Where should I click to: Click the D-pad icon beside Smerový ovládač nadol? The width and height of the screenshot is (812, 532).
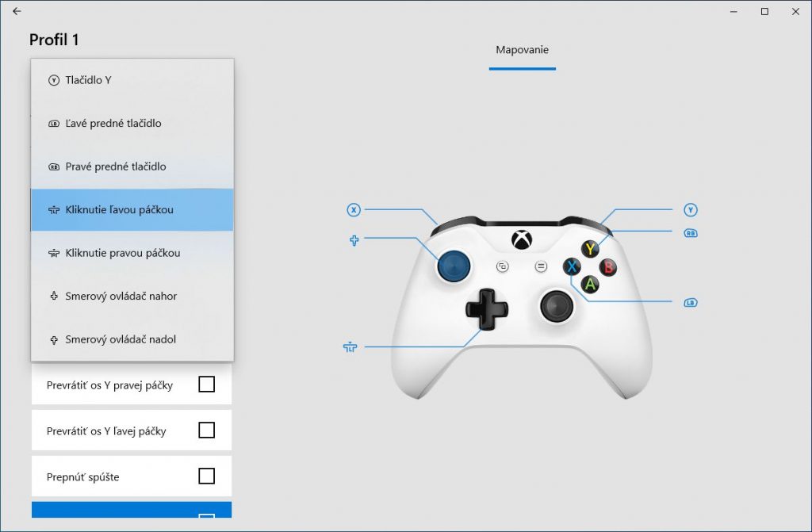pos(54,340)
